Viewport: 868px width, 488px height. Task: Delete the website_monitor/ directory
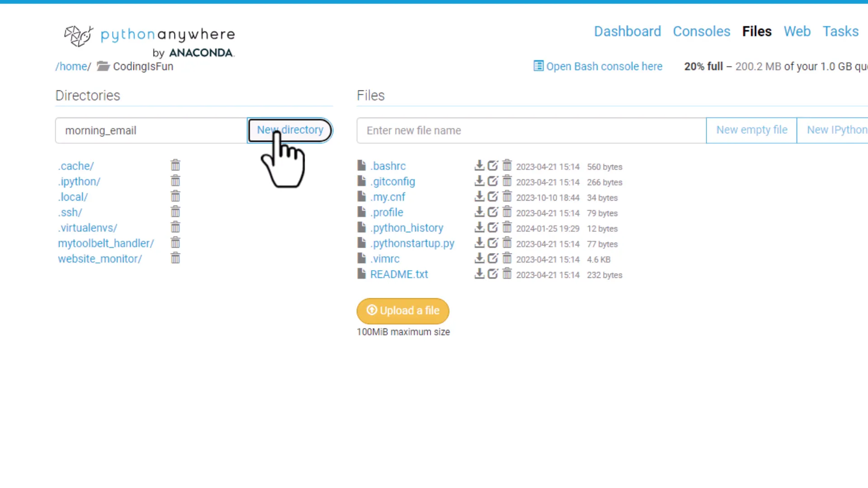175,258
